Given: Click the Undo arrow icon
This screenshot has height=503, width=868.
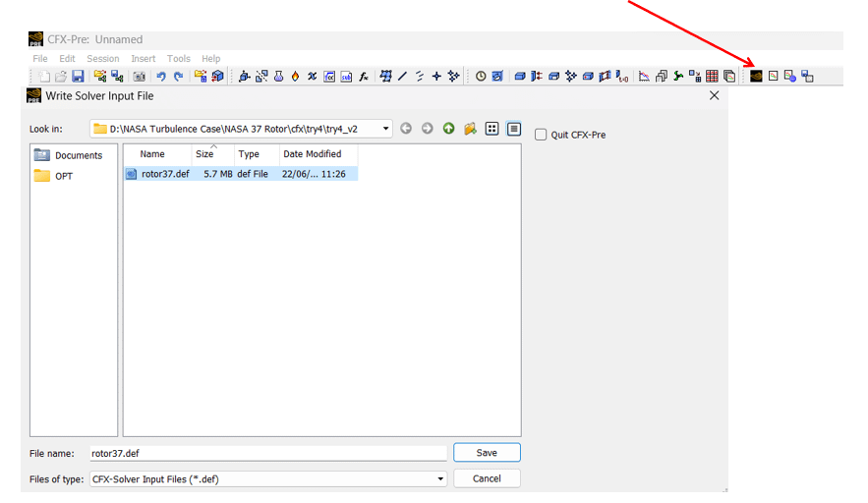Looking at the screenshot, I should point(161,77).
